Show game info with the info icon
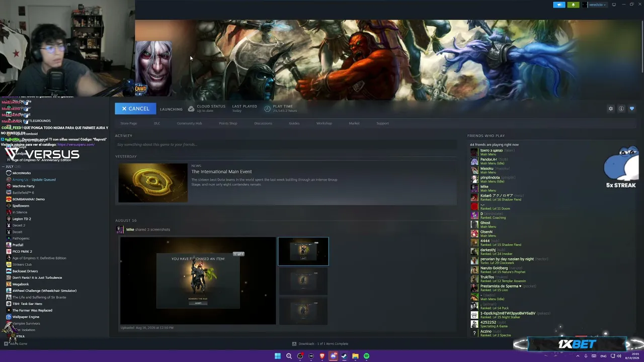644x362 pixels. click(621, 109)
